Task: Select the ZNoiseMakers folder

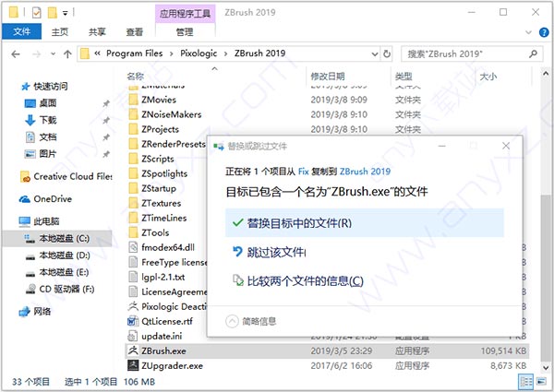Action: pos(172,114)
